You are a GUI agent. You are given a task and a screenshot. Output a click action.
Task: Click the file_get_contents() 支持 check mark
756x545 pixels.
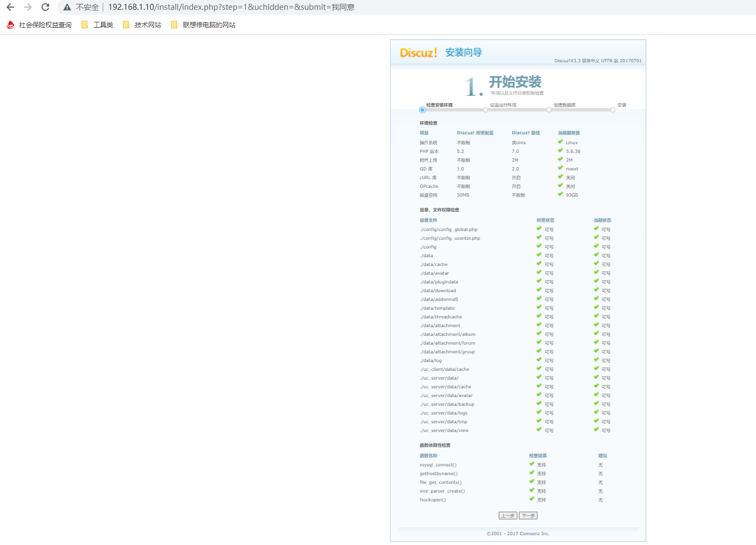(x=531, y=481)
